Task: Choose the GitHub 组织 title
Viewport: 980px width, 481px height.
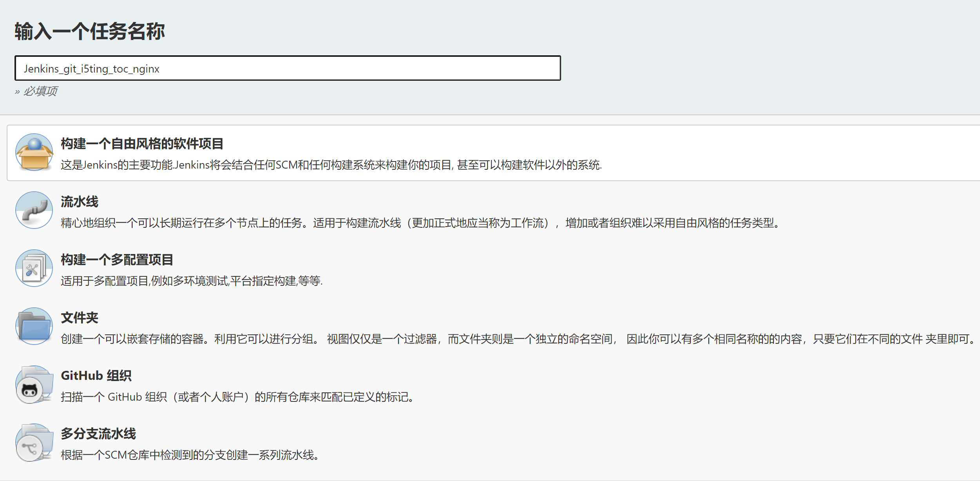Action: coord(96,376)
